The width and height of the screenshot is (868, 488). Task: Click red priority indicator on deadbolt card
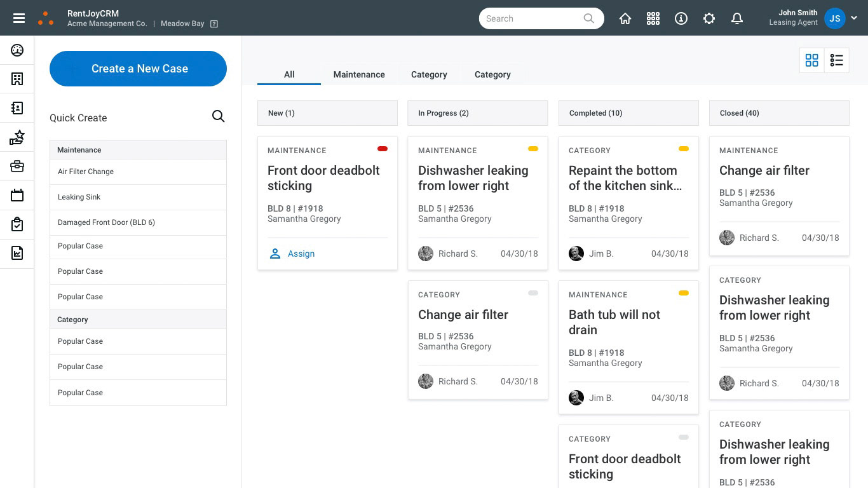tap(383, 149)
